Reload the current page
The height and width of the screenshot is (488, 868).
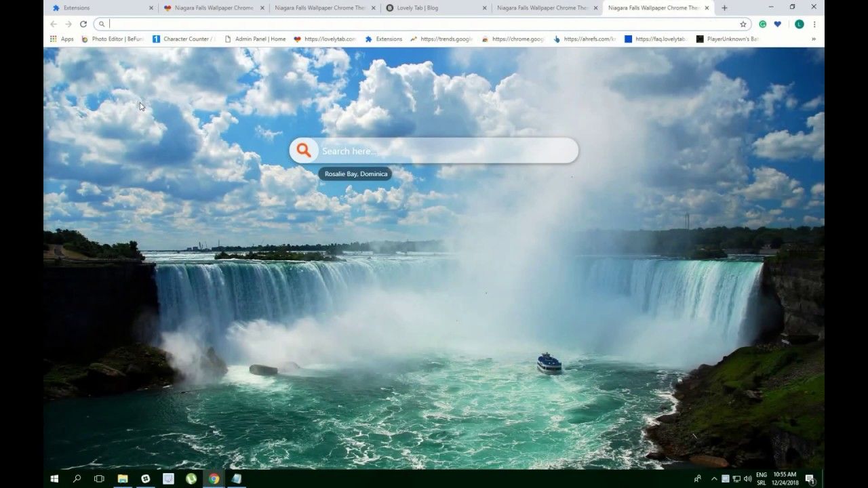point(83,24)
